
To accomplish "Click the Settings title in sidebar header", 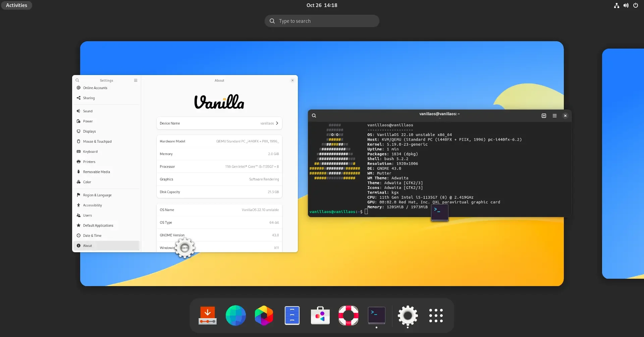I will pos(106,80).
